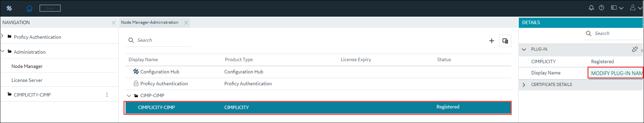Screen dimensions: 644x123
Task: Open the notifications bell icon
Action: pyautogui.click(x=591, y=8)
